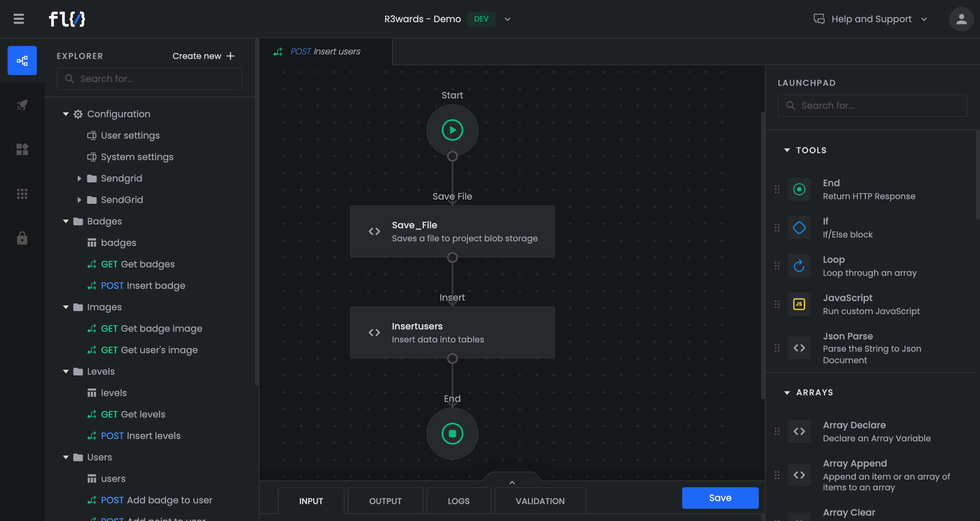Collapse the Images folder
The width and height of the screenshot is (980, 521).
(66, 307)
